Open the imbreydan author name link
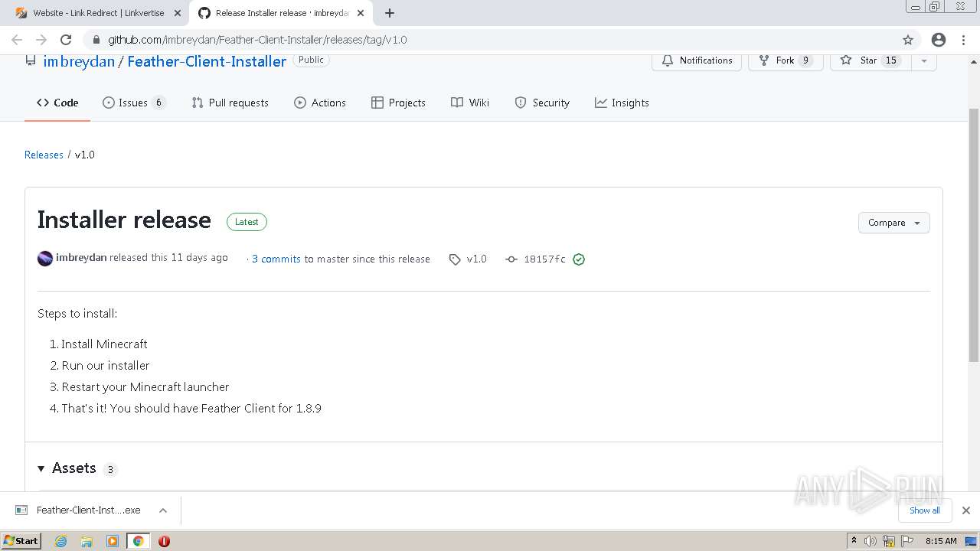980x551 pixels. [81, 258]
